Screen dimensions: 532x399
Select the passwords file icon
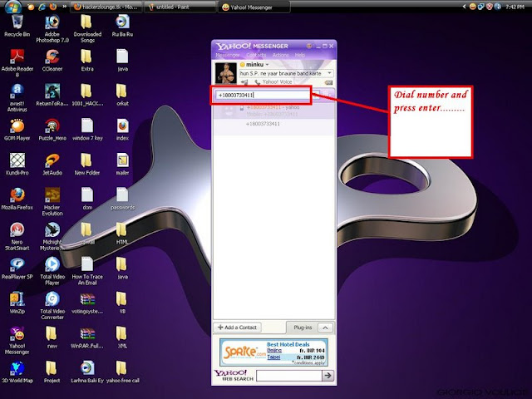[x=122, y=199]
